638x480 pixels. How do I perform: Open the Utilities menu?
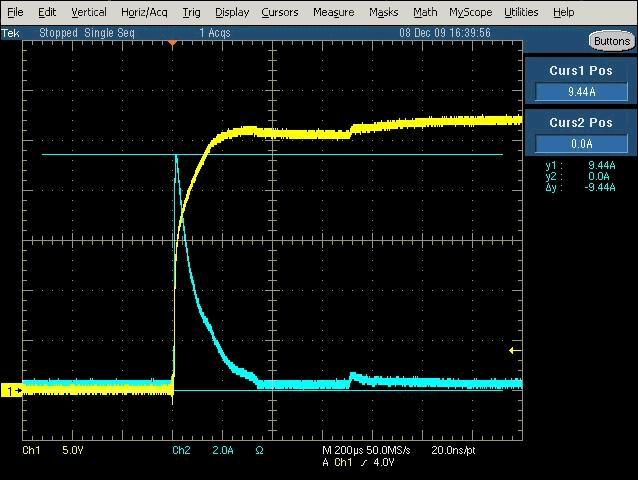520,12
